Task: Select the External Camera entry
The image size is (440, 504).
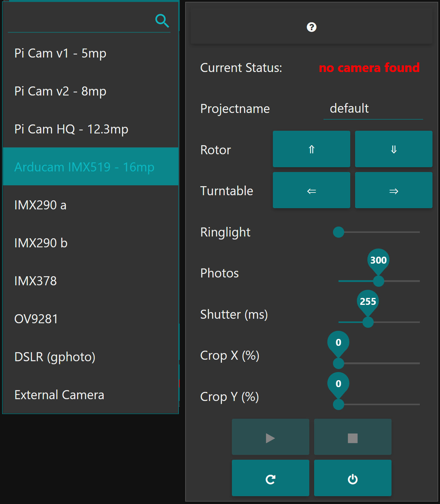Action: (59, 395)
